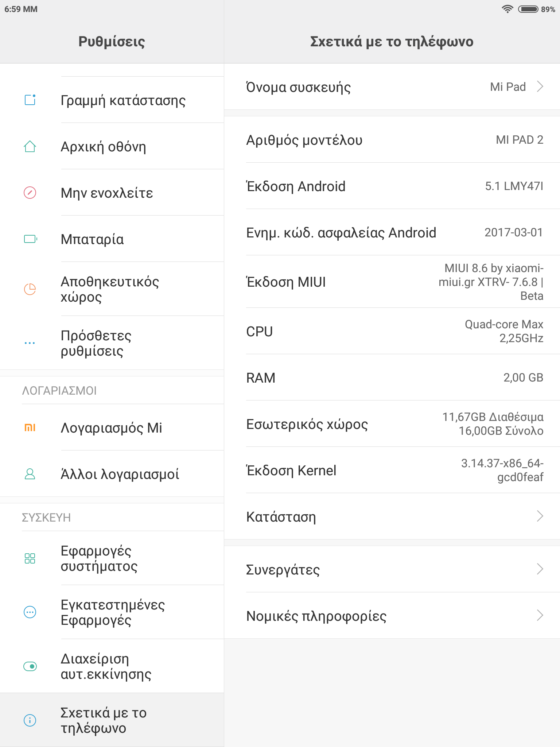Open Κατάσταση via its chevron arrow
This screenshot has height=747, width=560.
(540, 516)
